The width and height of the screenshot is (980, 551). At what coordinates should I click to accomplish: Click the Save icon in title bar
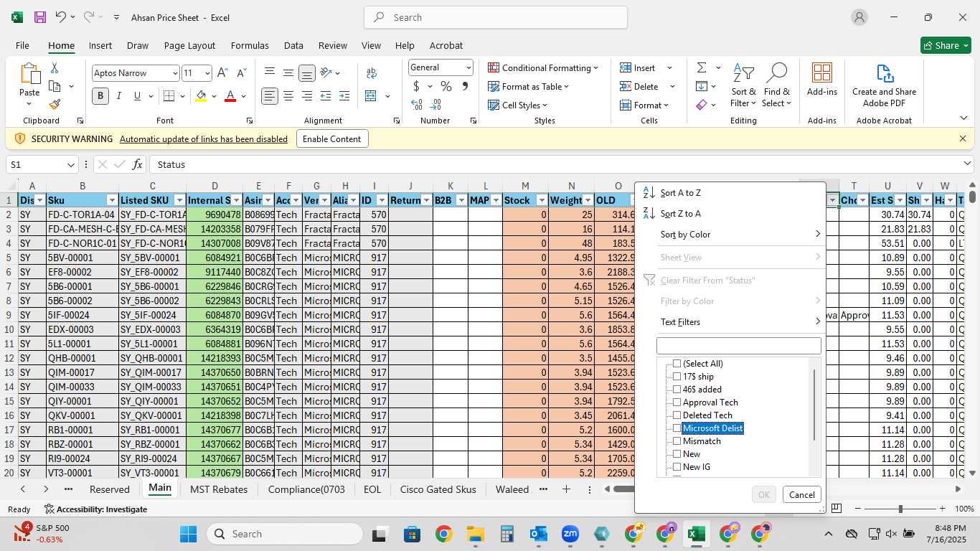(x=40, y=17)
